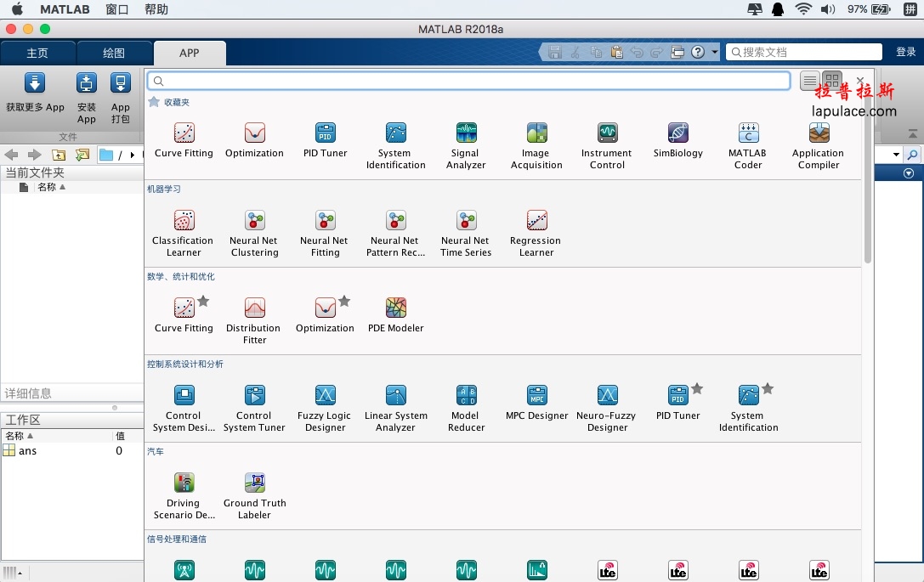
Task: Click 获取更多 App button
Action: pos(36,92)
